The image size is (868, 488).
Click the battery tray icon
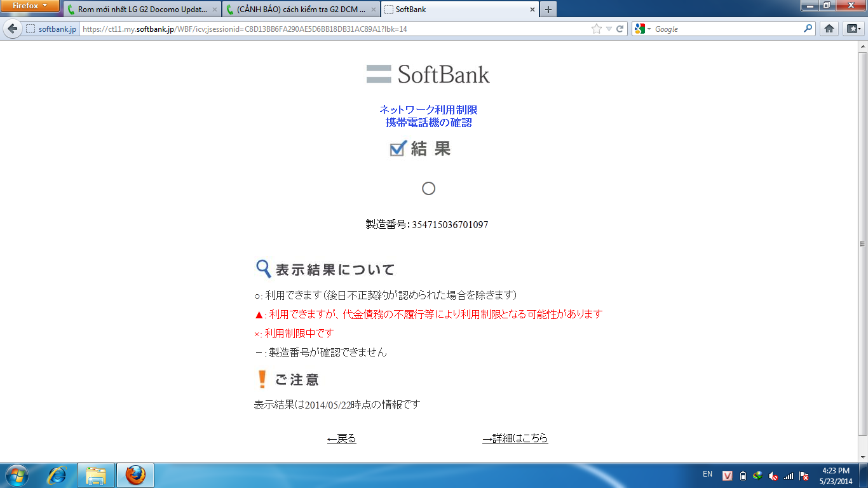[743, 476]
